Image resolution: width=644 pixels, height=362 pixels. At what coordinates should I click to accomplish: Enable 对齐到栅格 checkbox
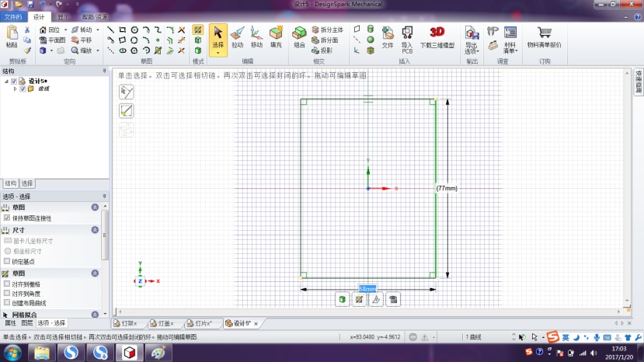7,284
